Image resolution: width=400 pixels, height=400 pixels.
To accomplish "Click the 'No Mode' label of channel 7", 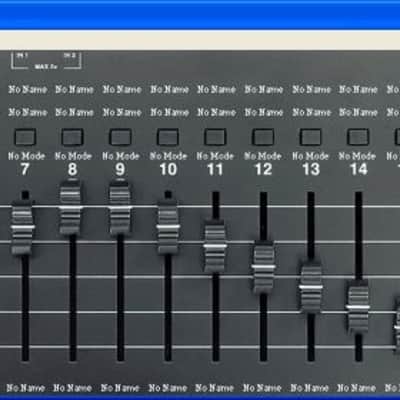I will [26, 156].
